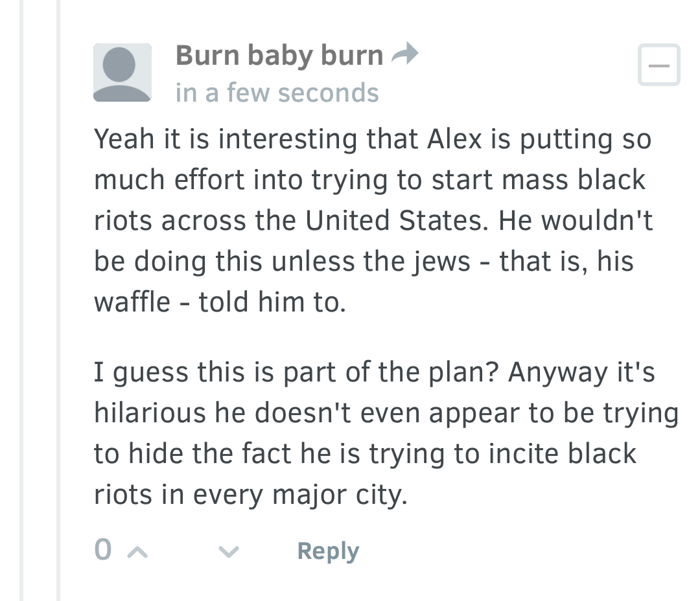
Task: Click the first paragraph of the comment
Action: (373, 220)
